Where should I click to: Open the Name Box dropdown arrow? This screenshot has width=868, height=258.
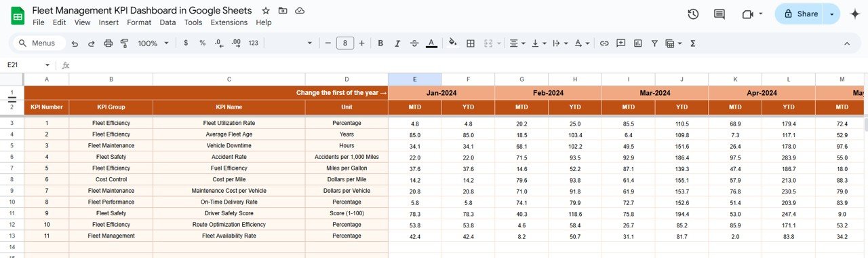47,65
